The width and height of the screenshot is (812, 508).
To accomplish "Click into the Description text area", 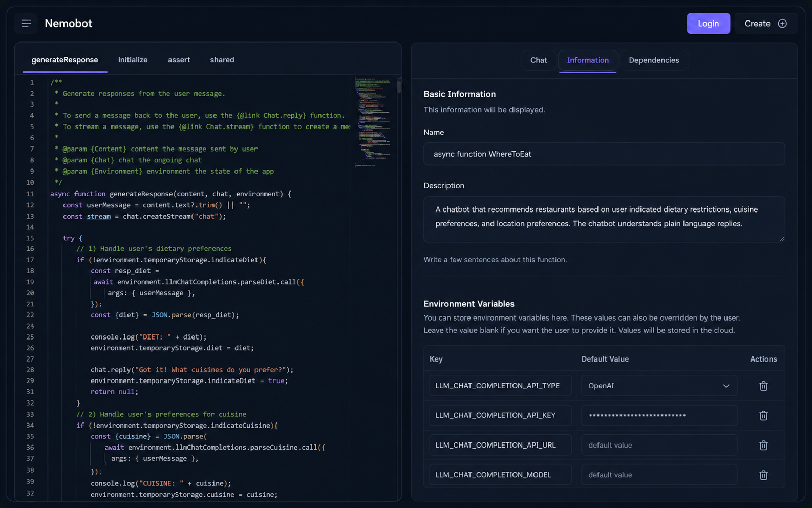I will click(x=604, y=219).
